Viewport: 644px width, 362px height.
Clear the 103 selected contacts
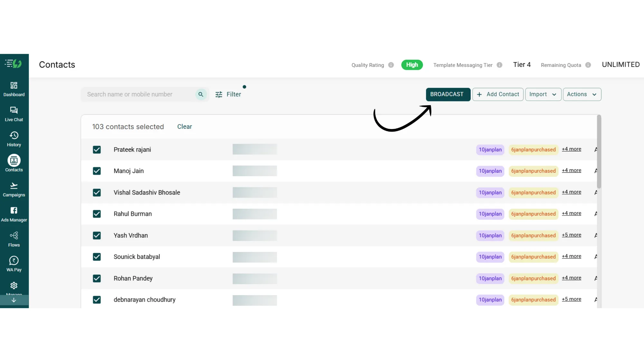click(x=184, y=126)
